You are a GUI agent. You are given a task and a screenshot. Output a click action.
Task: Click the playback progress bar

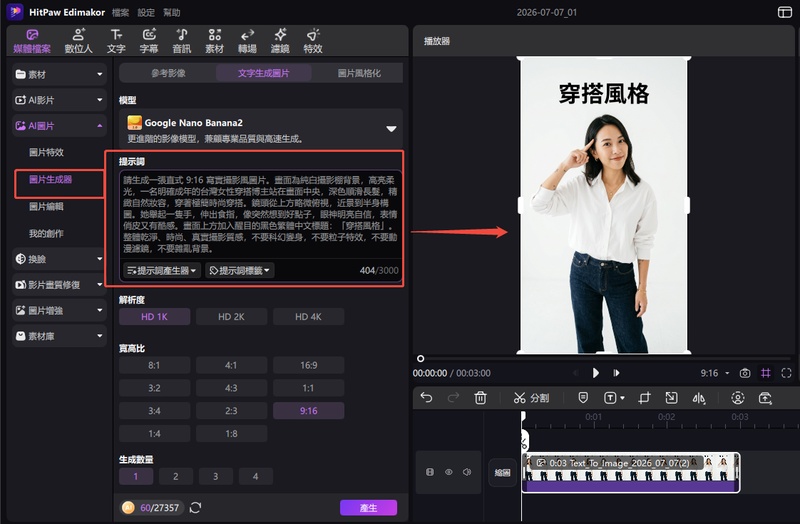point(605,359)
